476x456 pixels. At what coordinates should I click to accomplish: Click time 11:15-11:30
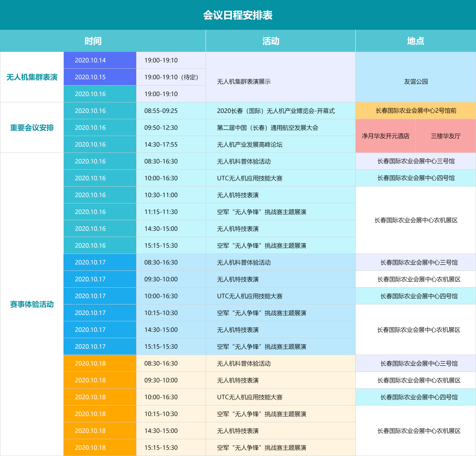pyautogui.click(x=171, y=212)
